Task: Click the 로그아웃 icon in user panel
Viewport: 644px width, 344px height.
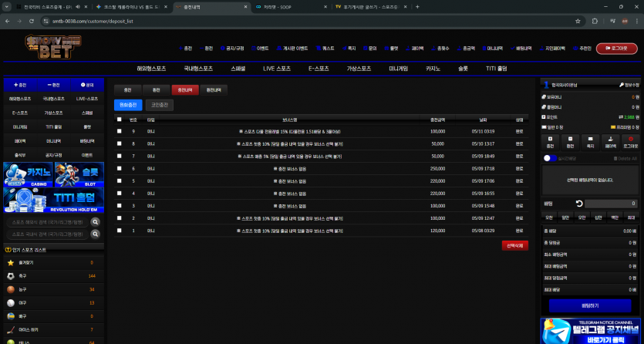Action: [631, 139]
